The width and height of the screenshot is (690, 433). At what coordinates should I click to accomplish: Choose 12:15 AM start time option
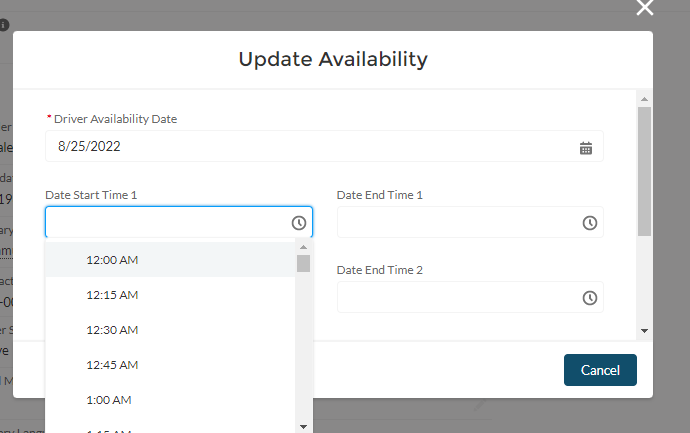coord(112,295)
